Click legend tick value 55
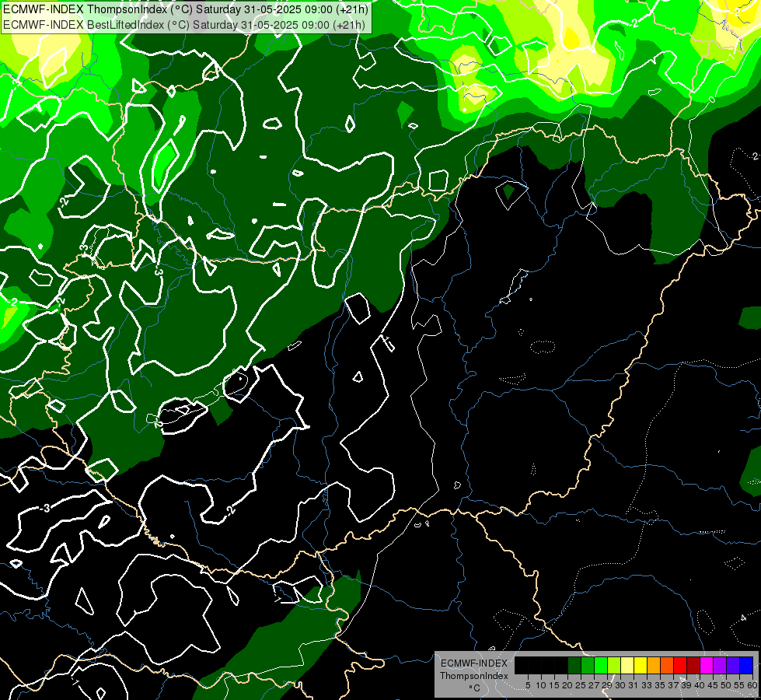761x700 pixels. [x=739, y=685]
